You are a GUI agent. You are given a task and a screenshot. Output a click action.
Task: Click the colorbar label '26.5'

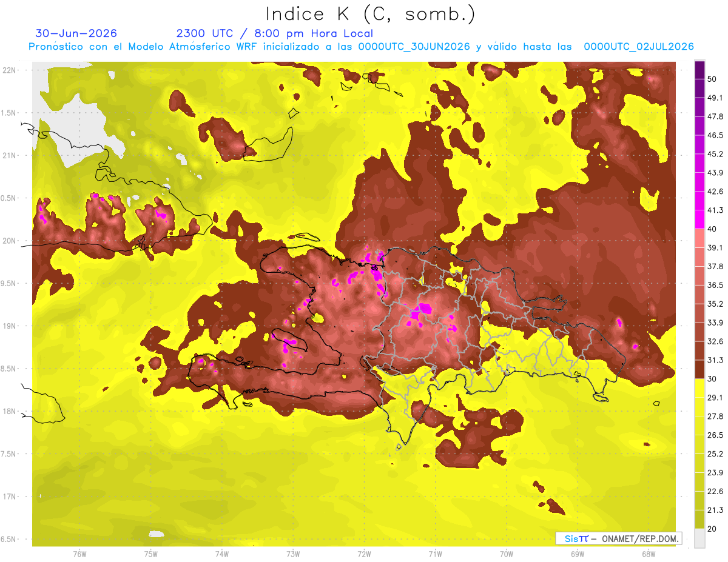[x=715, y=435]
